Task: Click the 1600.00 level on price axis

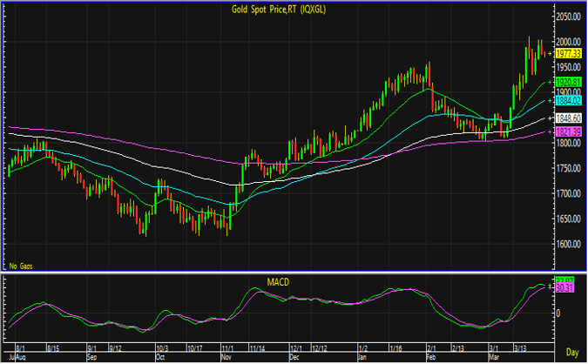Action: (x=569, y=244)
